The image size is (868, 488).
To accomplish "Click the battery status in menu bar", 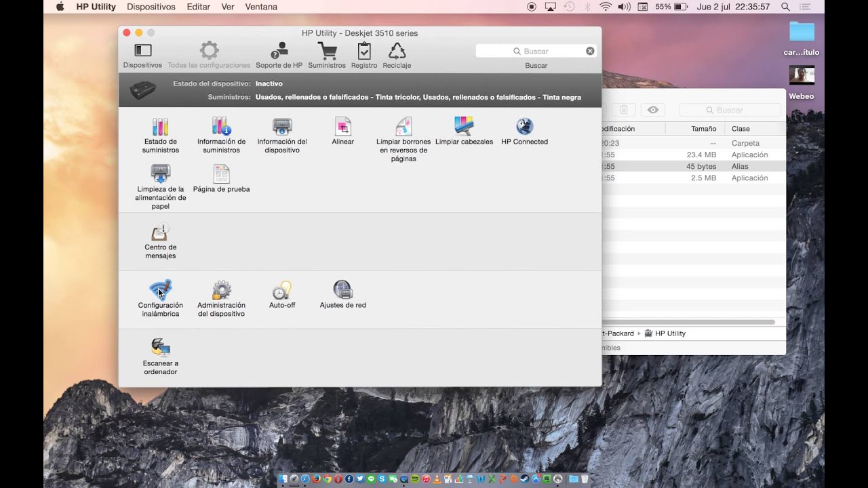I will 671,7.
